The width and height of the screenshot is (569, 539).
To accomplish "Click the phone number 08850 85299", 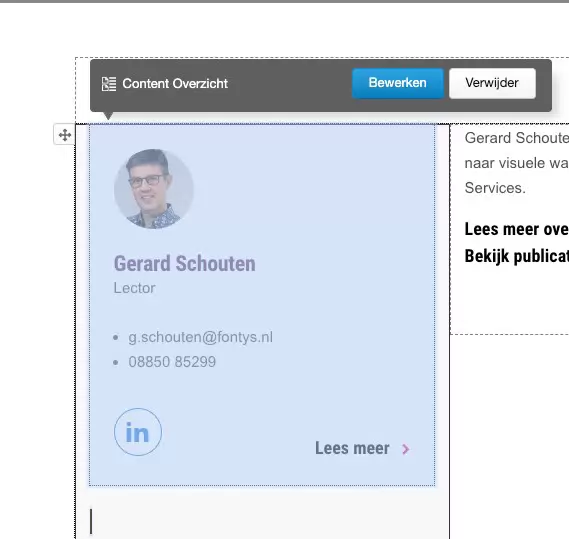I will (172, 362).
